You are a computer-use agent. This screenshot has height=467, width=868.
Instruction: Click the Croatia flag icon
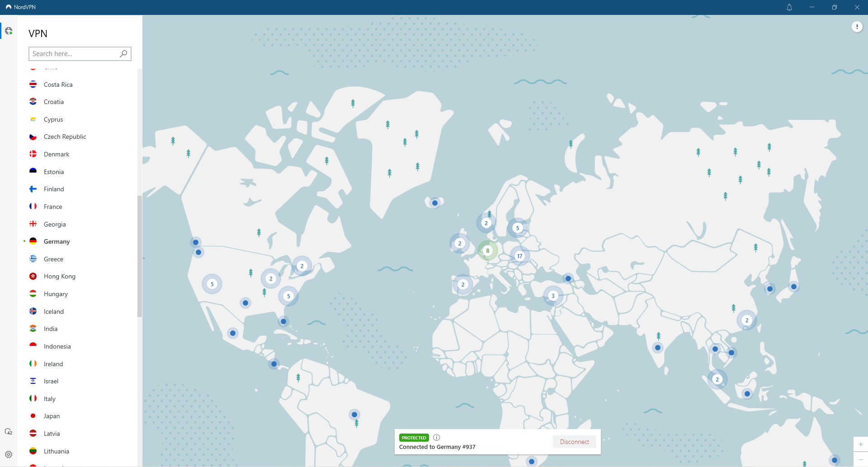(33, 102)
